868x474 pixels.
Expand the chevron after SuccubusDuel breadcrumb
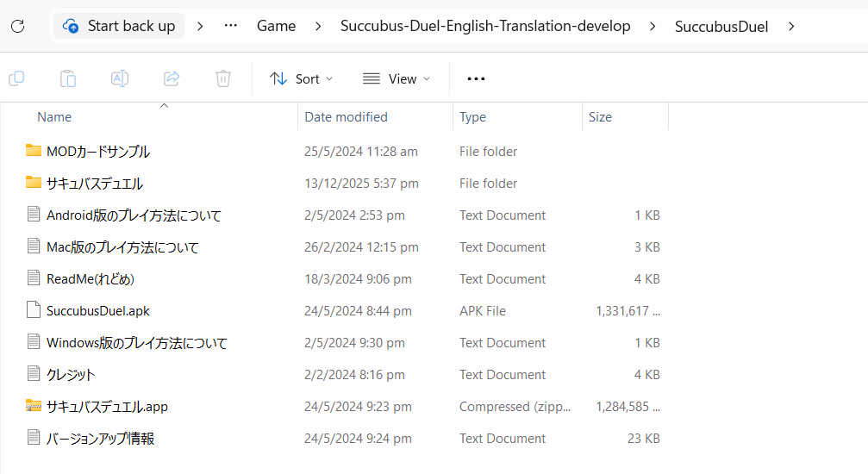coord(792,26)
